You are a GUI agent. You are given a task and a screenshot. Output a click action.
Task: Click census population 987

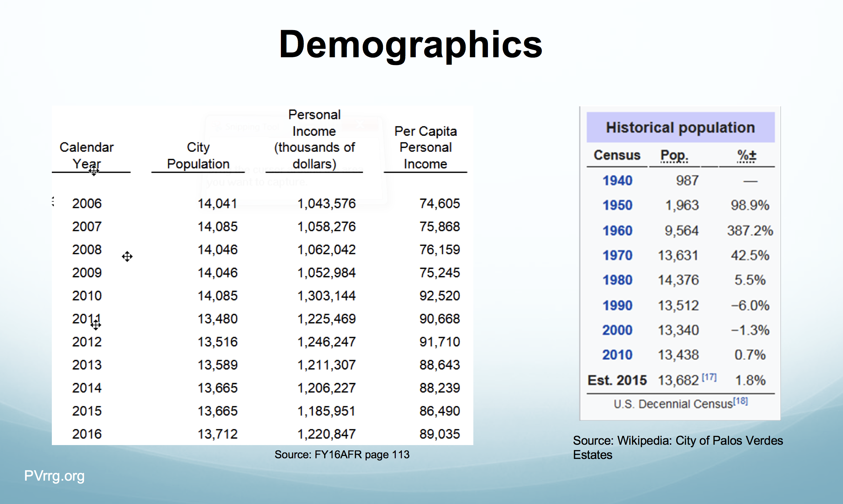coord(687,180)
